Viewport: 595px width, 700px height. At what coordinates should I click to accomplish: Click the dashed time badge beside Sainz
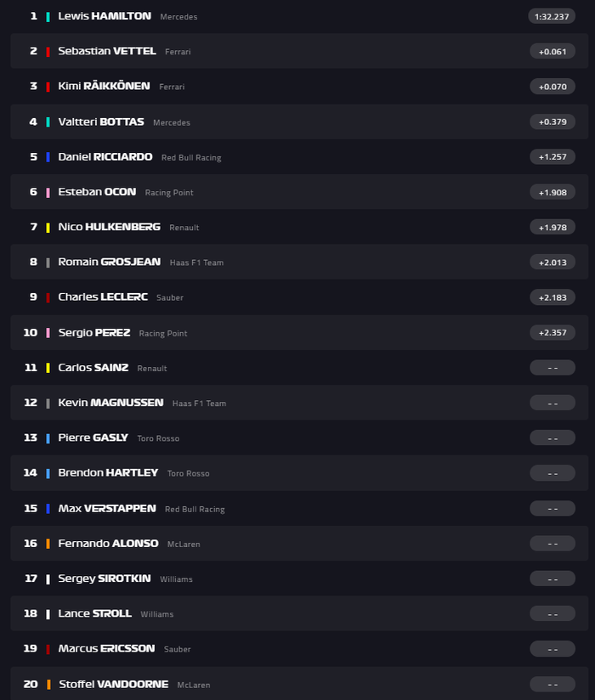click(x=553, y=367)
